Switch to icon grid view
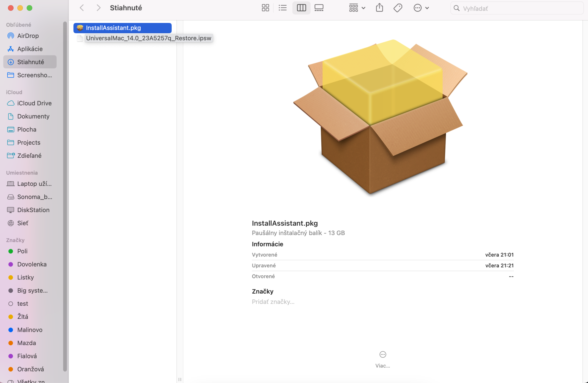The image size is (588, 383). [x=265, y=8]
